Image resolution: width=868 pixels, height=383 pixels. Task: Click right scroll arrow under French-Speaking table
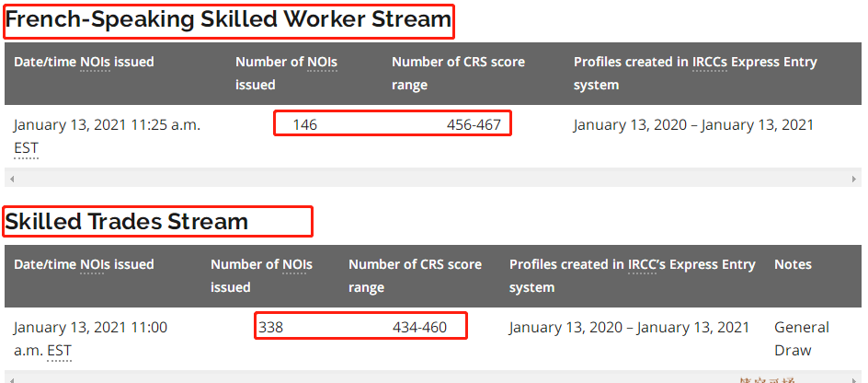(x=855, y=179)
